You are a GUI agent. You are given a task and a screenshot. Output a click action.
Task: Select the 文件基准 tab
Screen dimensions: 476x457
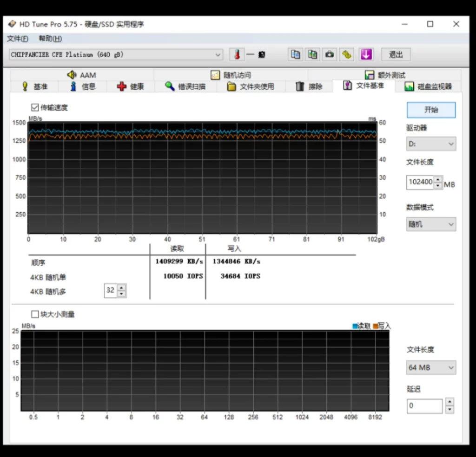click(364, 86)
